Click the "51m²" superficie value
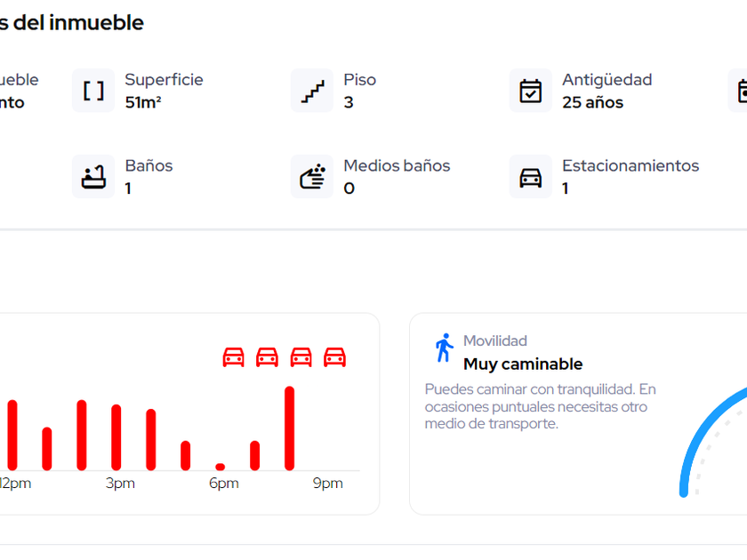 coord(143,102)
